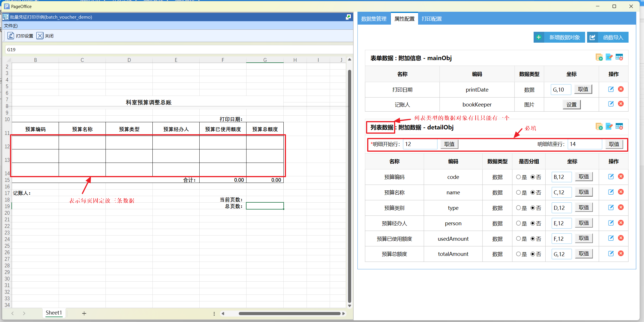The image size is (644, 322).
Task: Click the Close (关闭) toolbar icon
Action: point(40,36)
